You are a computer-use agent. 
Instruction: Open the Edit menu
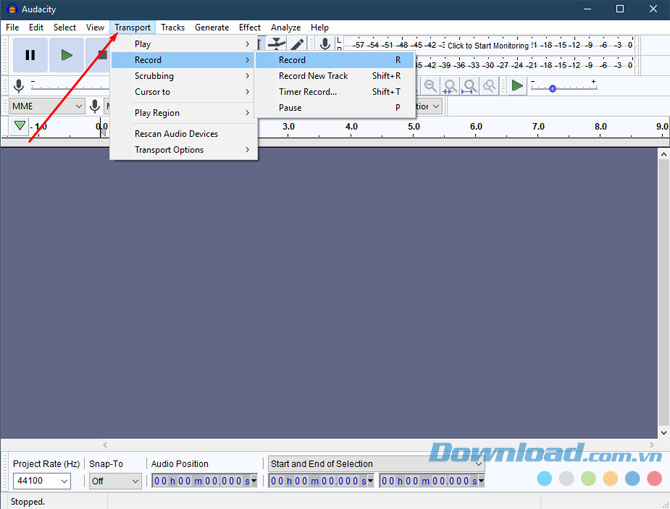pos(36,27)
